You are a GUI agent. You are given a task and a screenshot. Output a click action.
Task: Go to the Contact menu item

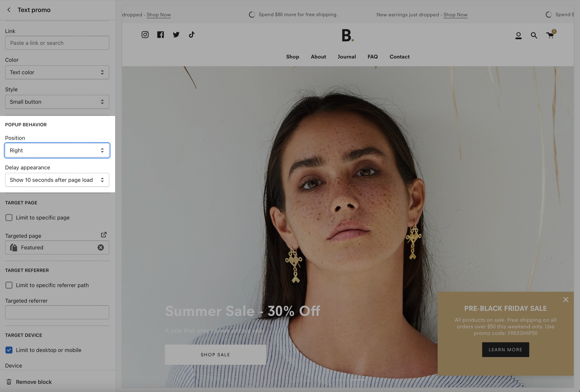coord(399,57)
